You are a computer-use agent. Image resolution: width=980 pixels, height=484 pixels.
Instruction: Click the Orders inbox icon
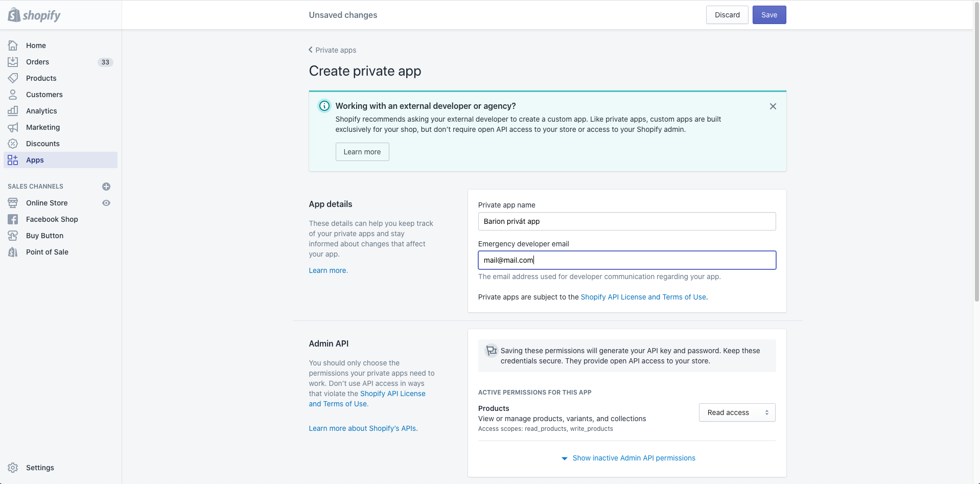pyautogui.click(x=13, y=62)
